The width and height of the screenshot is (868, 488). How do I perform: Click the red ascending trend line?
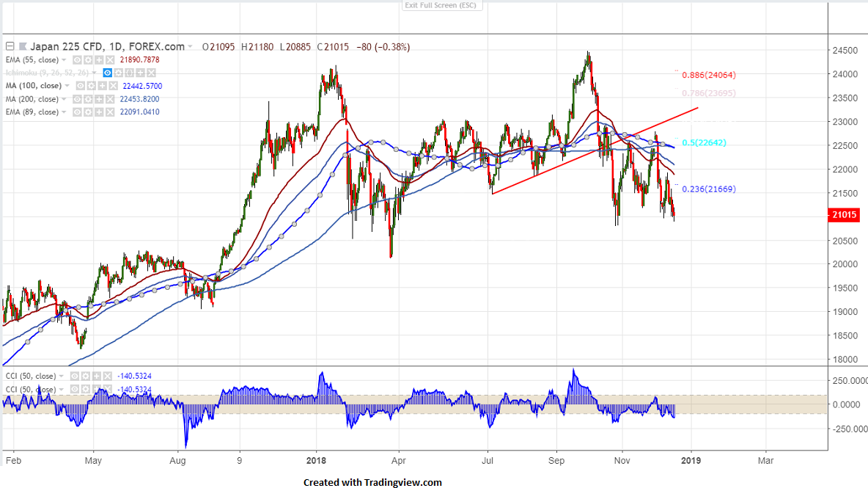595,150
